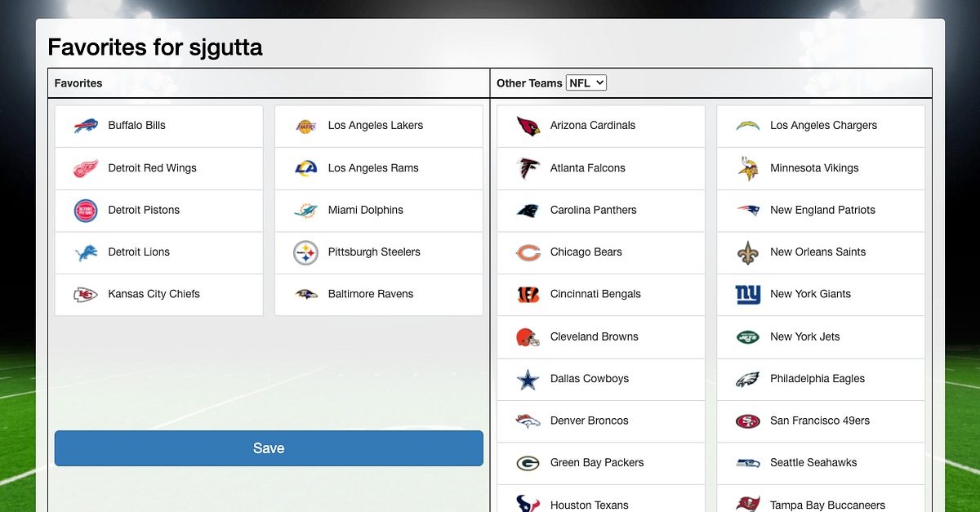This screenshot has height=512, width=980.
Task: Click the Chicago Bears C logo
Action: [x=528, y=252]
